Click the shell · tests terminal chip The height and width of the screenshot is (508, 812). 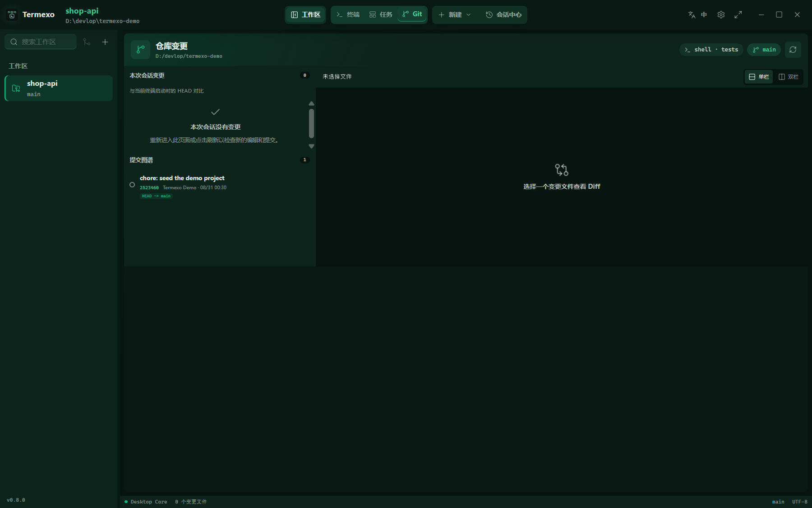click(711, 50)
